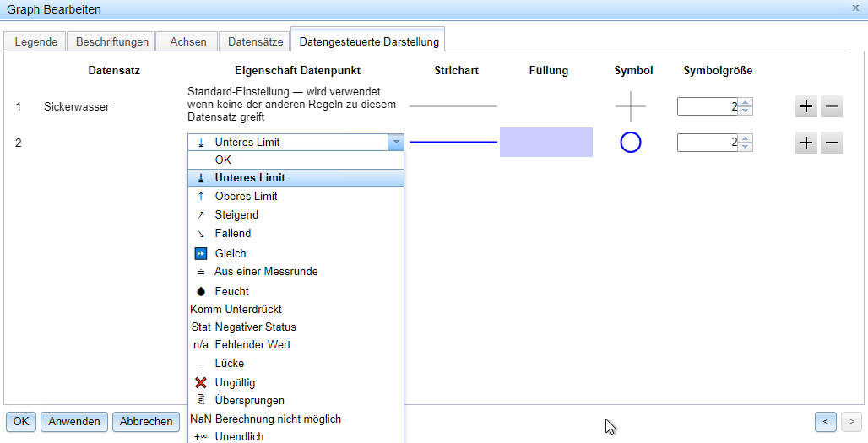Add a rule after the Sickerwasser row
The width and height of the screenshot is (868, 443).
coord(806,106)
